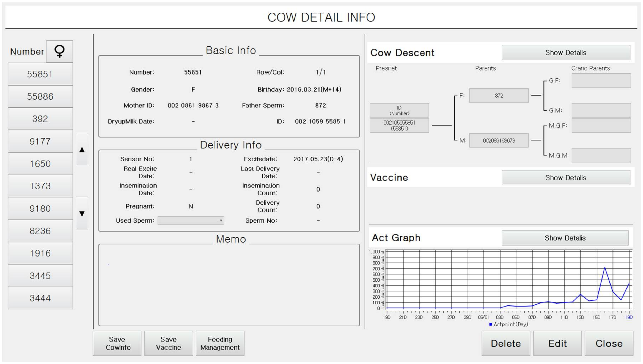
Task: Click the up arrow list scroller
Action: 82,150
